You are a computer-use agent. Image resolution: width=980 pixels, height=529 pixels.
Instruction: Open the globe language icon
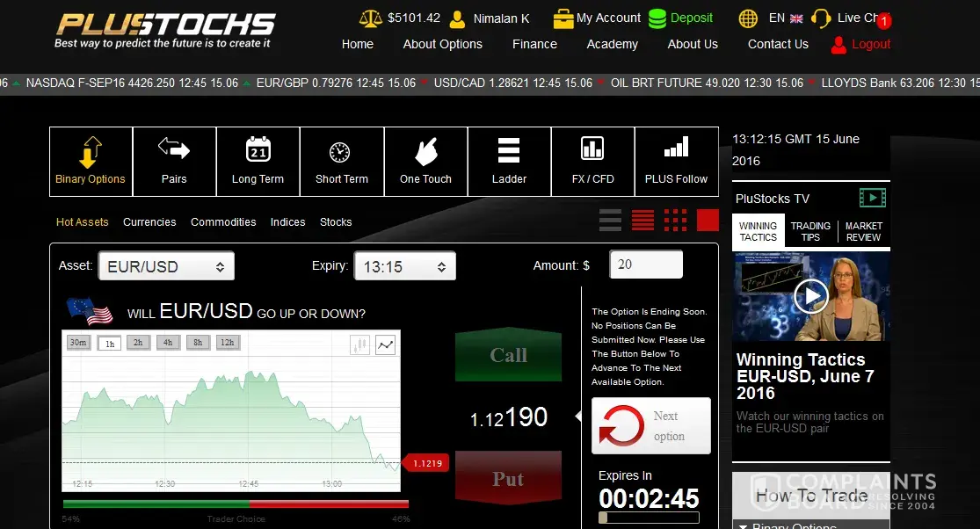pyautogui.click(x=747, y=18)
